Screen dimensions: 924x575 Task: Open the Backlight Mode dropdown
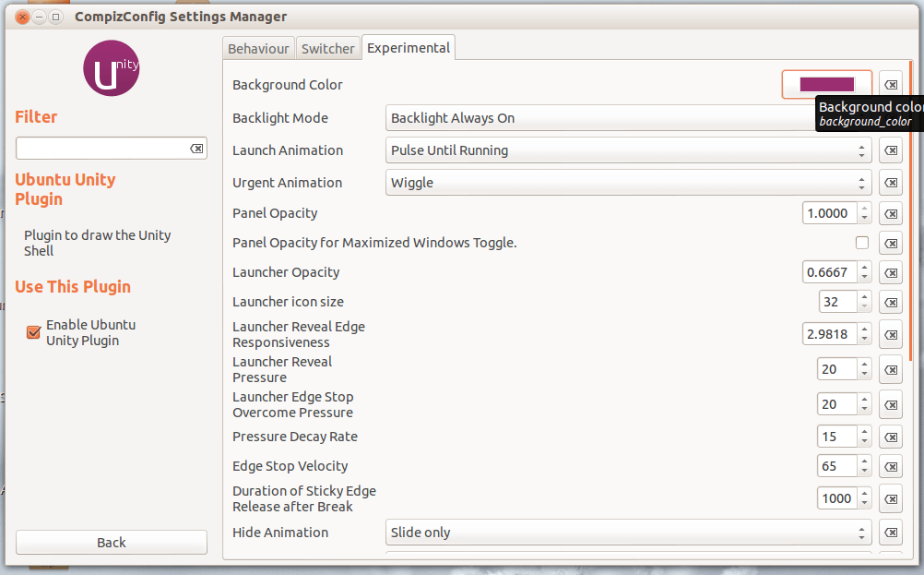[599, 118]
